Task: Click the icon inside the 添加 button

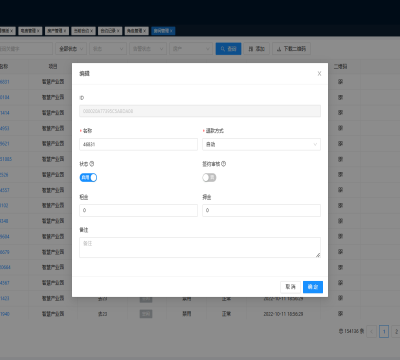Action: tap(251, 49)
